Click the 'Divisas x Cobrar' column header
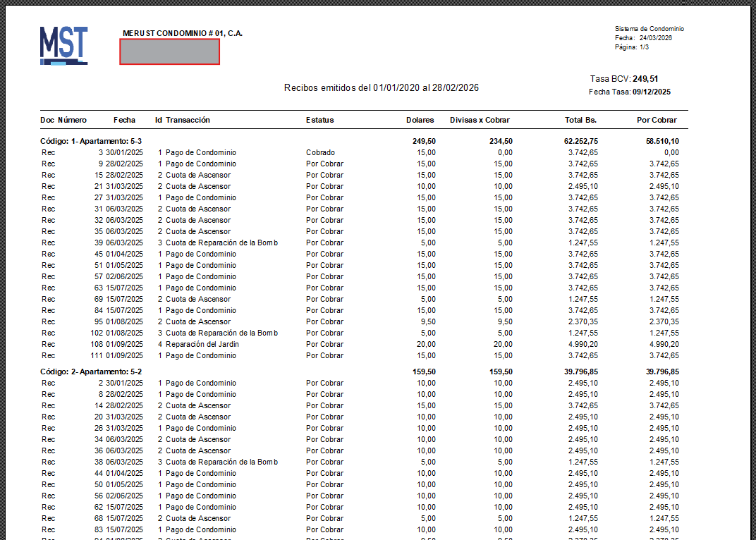This screenshot has width=756, height=540. coord(480,120)
